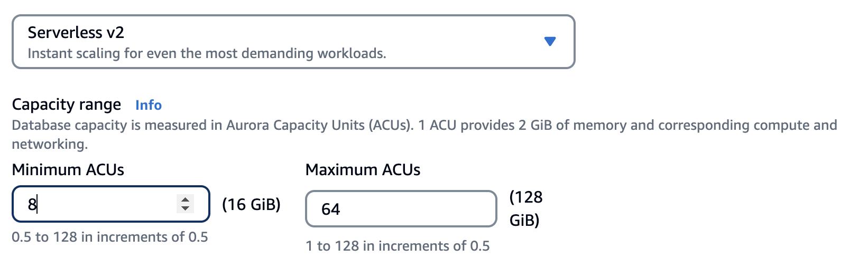
Task: Focus the Maximum ACUs input field
Action: point(401,209)
